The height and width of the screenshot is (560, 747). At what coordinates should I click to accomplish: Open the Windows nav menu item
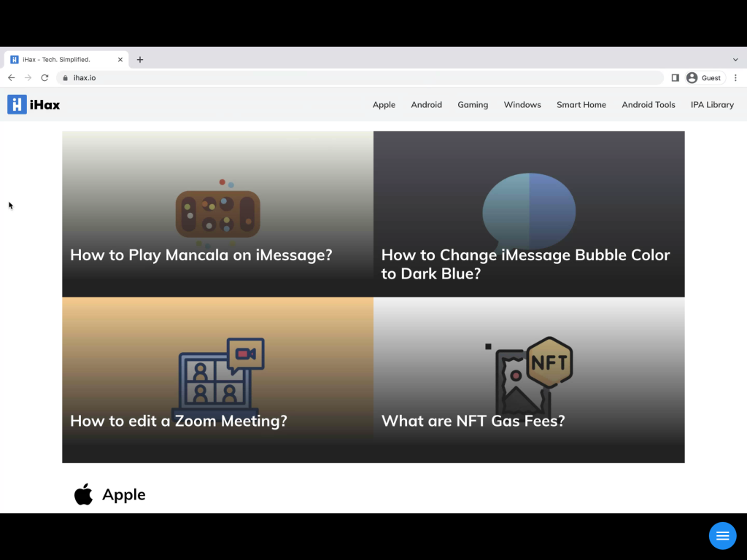(x=522, y=105)
